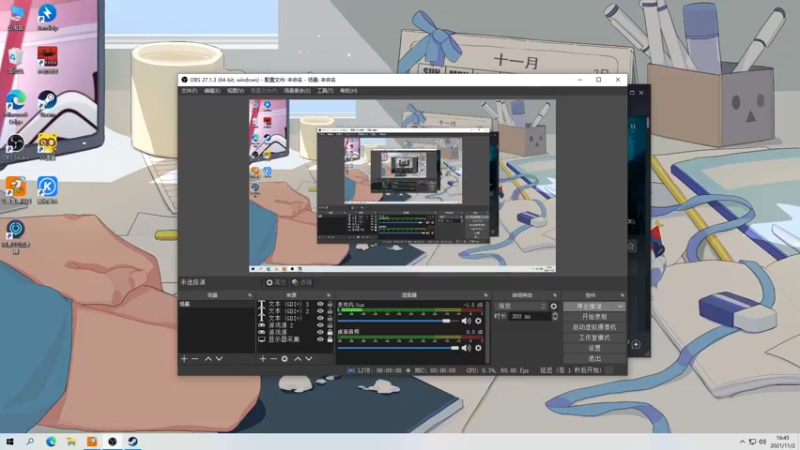Click the 时长 duration stepper arrows
Screen dimensions: 800x450
point(555,316)
